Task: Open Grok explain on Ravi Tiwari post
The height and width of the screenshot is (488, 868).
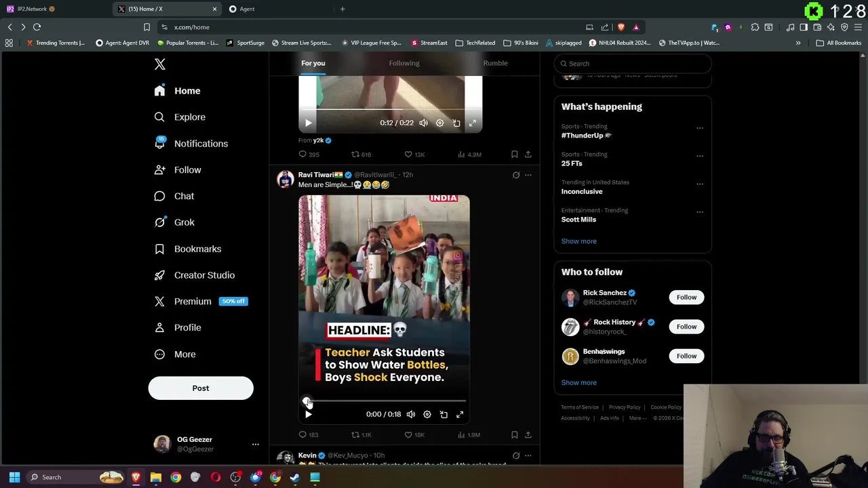Action: coord(516,175)
